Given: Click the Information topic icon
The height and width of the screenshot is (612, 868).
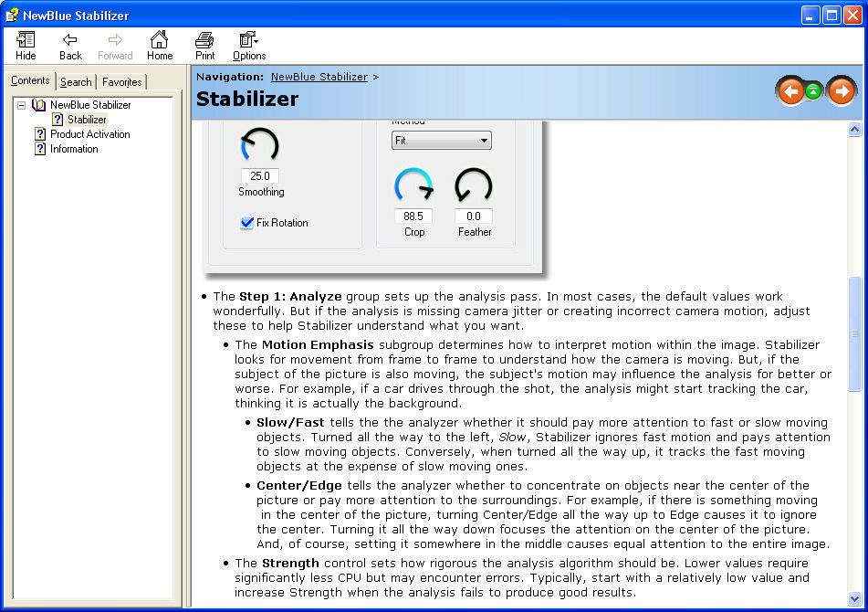Looking at the screenshot, I should coord(40,149).
